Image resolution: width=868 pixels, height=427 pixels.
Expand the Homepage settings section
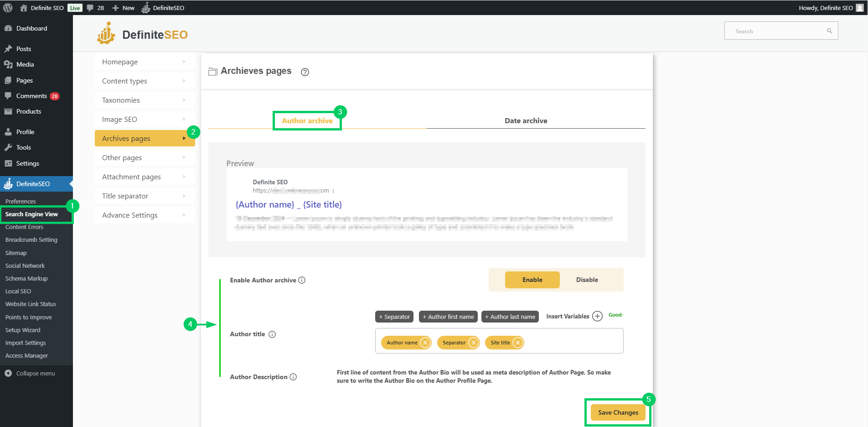click(x=145, y=62)
